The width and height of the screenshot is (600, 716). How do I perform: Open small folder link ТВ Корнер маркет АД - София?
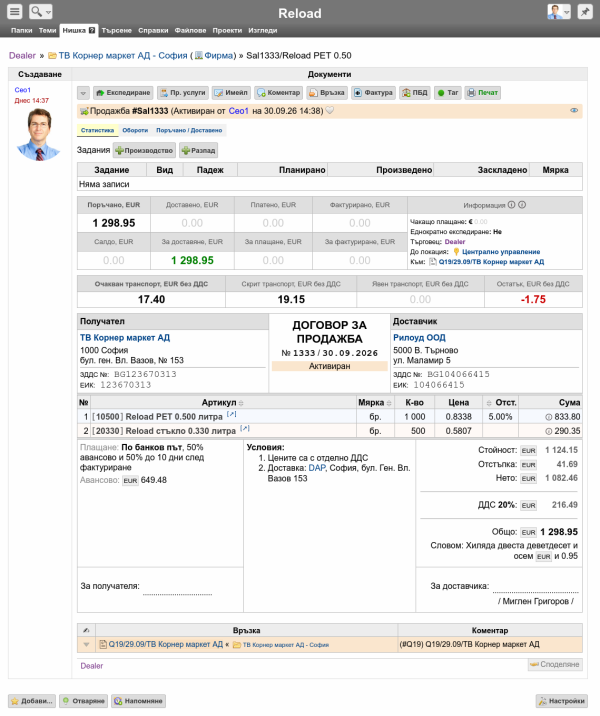coord(285,645)
